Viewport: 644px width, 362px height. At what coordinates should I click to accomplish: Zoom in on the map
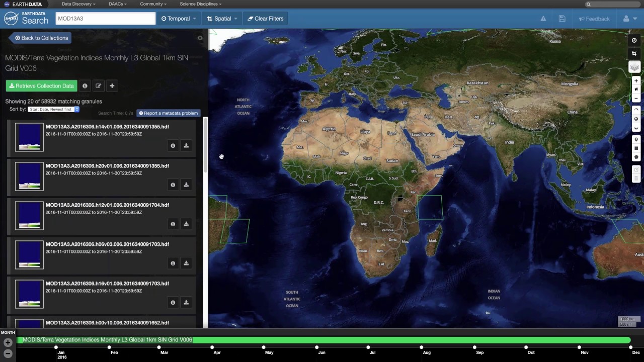click(x=636, y=81)
